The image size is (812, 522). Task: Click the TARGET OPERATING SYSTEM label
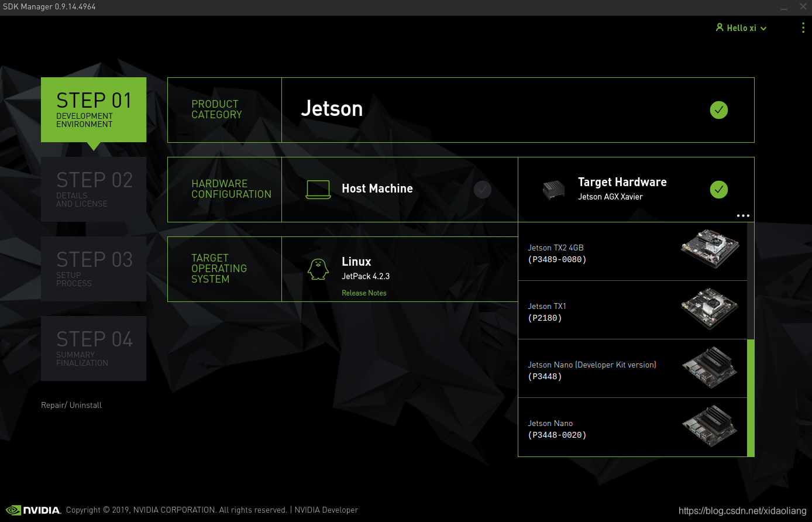pyautogui.click(x=219, y=269)
